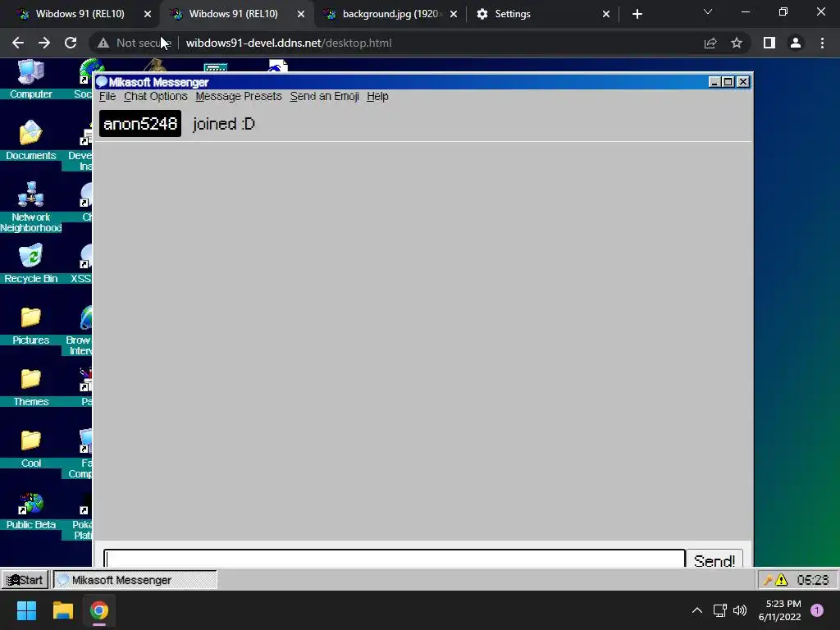The height and width of the screenshot is (630, 840).
Task: Open the Documents desktop icon
Action: pos(30,139)
